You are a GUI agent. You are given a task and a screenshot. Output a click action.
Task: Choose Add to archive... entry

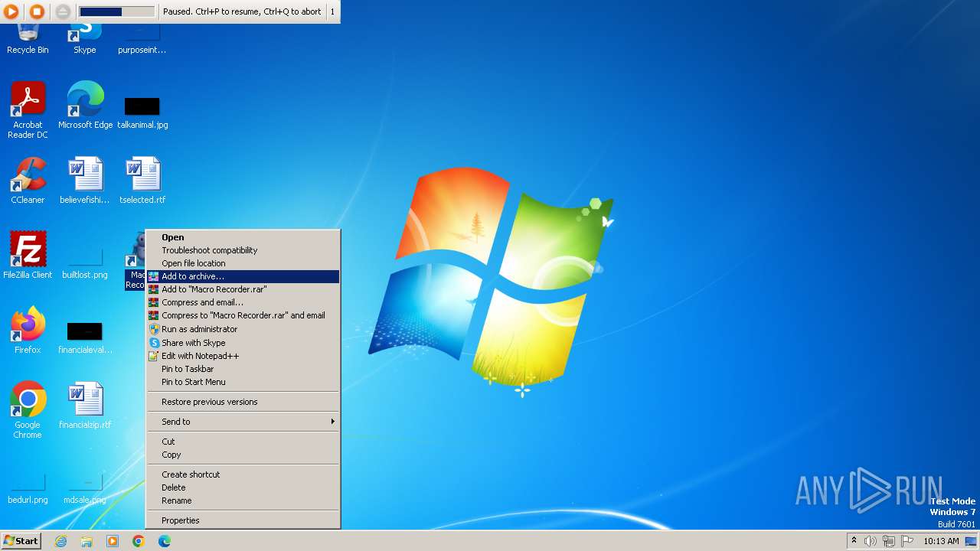pos(243,276)
